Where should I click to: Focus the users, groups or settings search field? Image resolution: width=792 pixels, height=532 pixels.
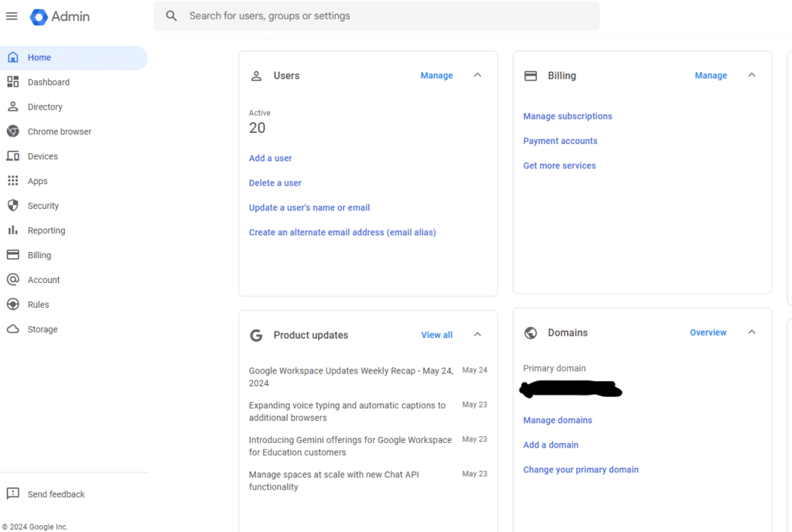pos(377,16)
